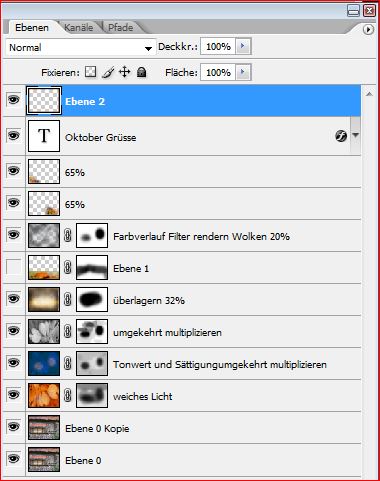
Task: Click the lock transparent pixels icon
Action: 90,72
